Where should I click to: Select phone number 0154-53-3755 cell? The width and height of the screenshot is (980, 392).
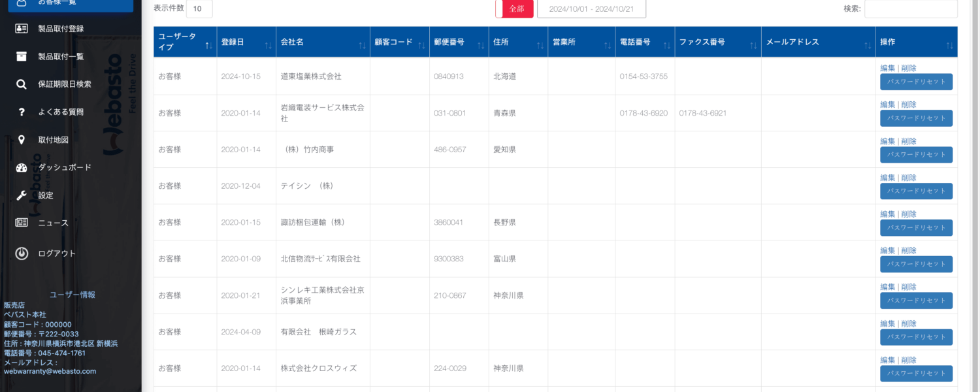[645, 76]
